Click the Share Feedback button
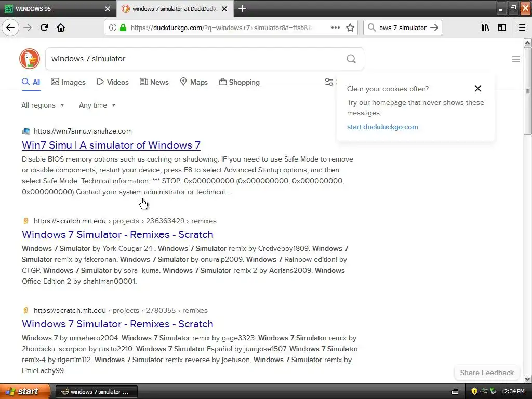The width and height of the screenshot is (532, 399). [x=487, y=373]
